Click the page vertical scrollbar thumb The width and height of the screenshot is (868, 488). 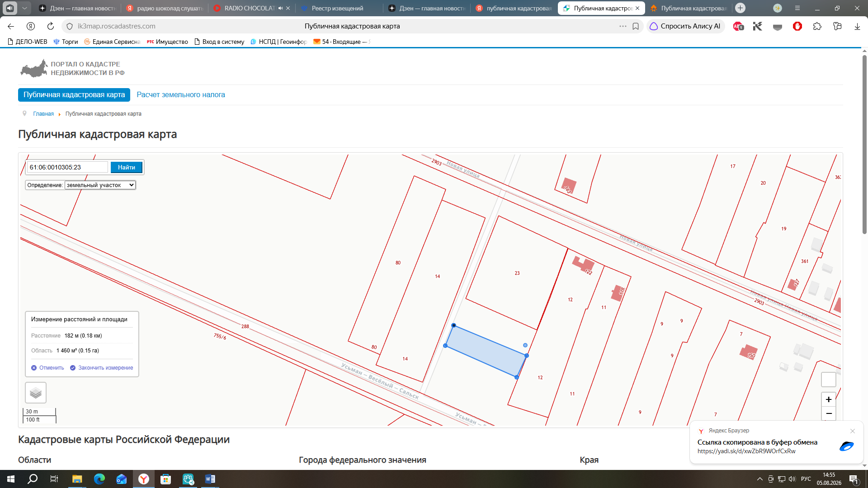[x=864, y=145]
